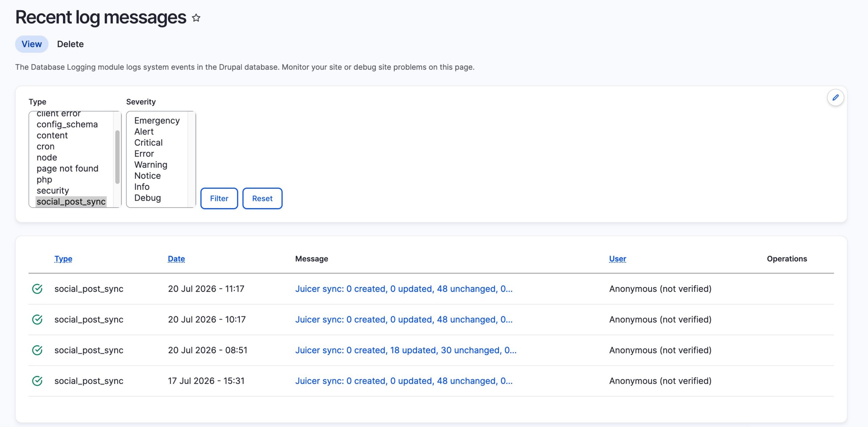Click status icon for 17 Jul log row
This screenshot has width=868, height=427.
(x=37, y=381)
